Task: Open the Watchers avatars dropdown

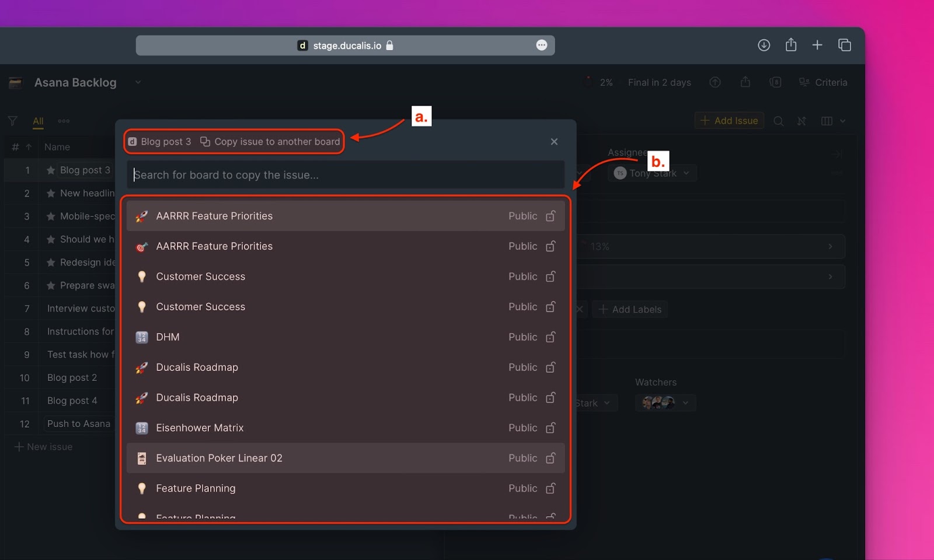Action: 665,402
